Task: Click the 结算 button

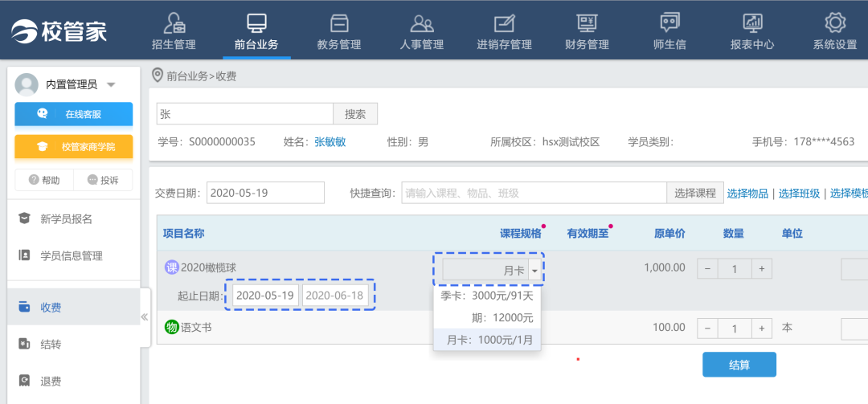Action: pos(739,365)
